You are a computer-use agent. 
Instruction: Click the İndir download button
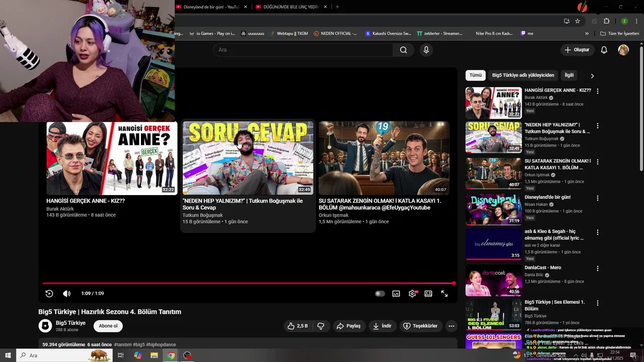[382, 326]
